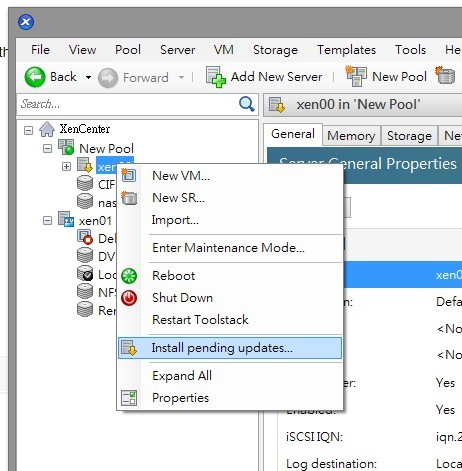Collapse the xen01 tree node

pos(48,221)
